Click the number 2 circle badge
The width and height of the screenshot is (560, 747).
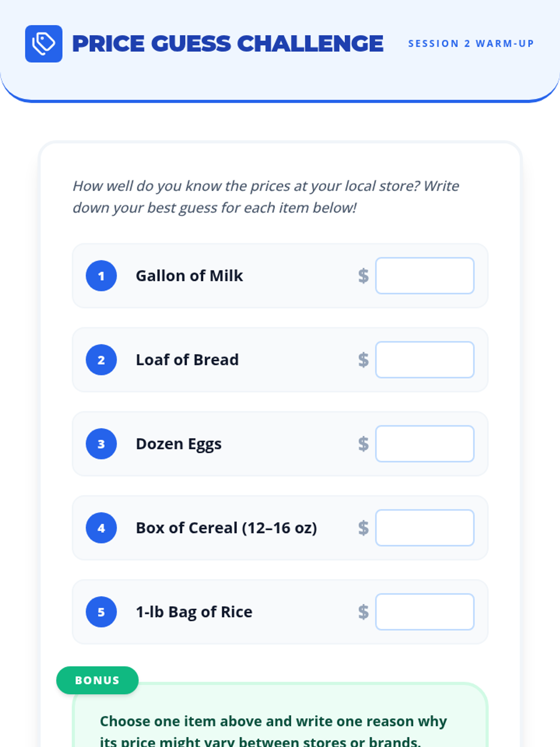101,359
